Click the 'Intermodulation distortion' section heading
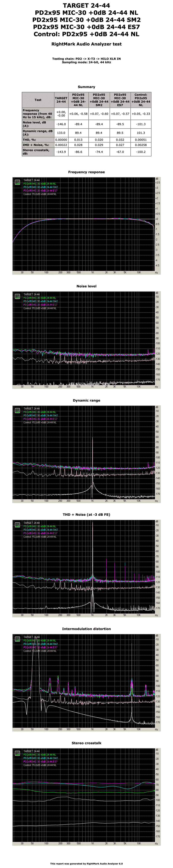The image size is (173, 868). (86, 629)
